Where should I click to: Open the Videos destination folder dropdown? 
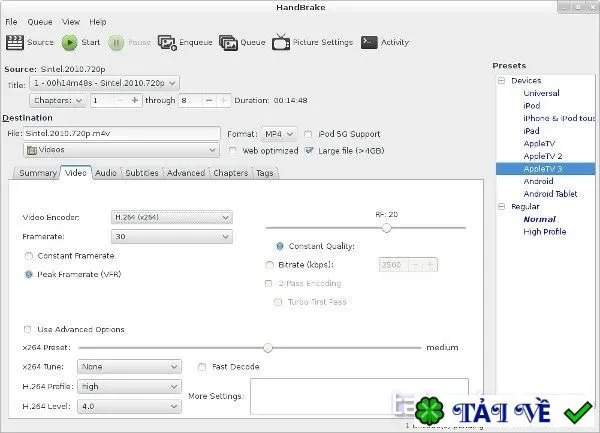coord(121,150)
